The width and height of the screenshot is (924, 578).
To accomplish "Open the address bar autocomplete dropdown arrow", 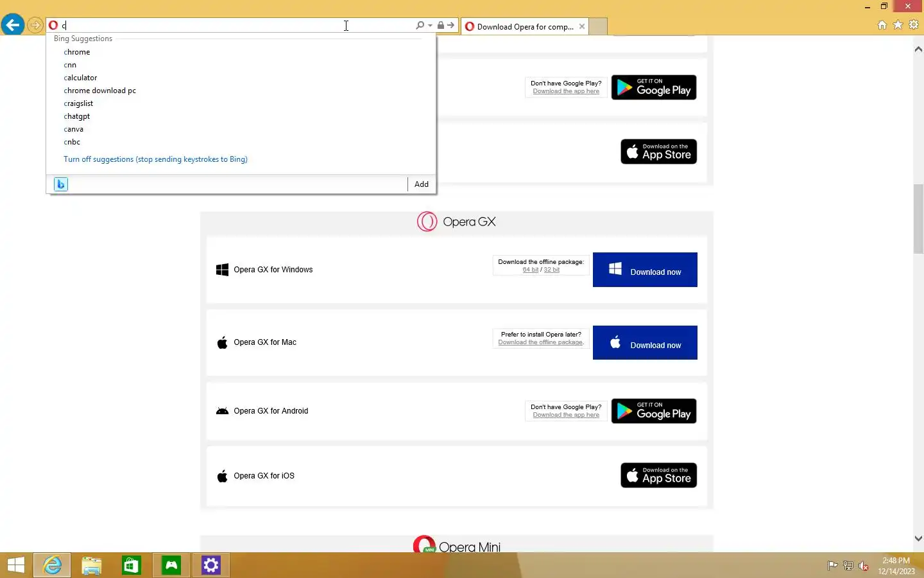I will coord(430,26).
